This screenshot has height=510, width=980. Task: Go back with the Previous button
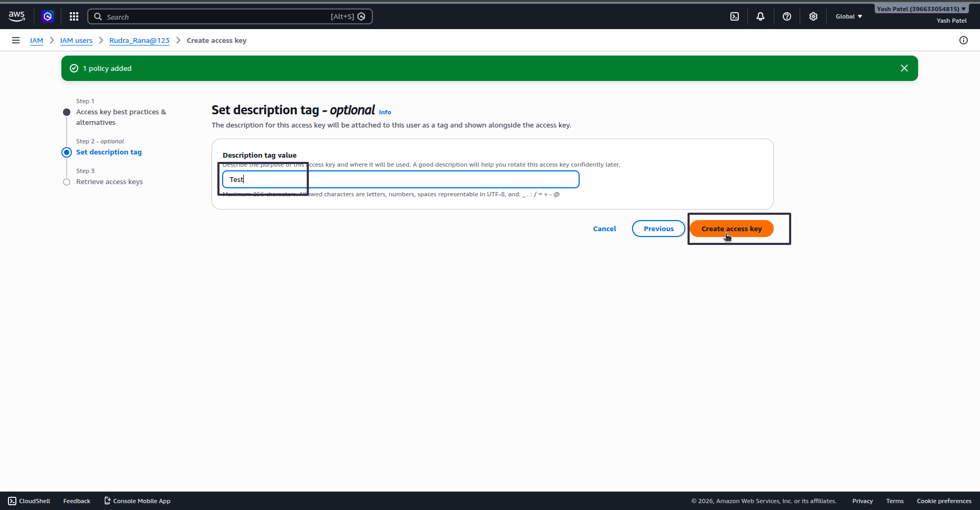(658, 229)
